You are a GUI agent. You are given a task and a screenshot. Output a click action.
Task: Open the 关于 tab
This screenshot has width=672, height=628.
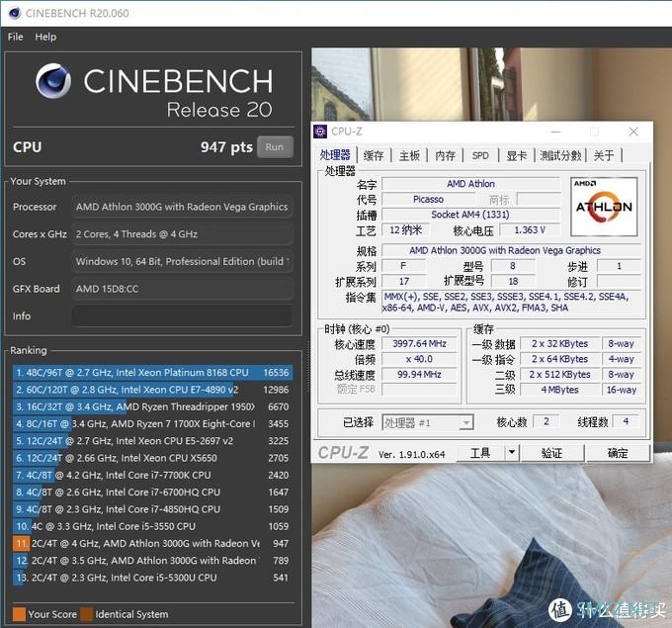coord(604,155)
